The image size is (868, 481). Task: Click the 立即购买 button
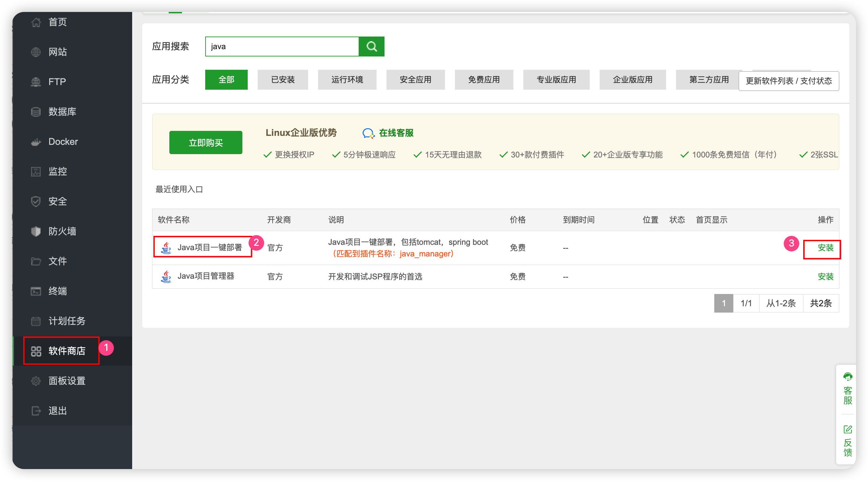point(206,143)
